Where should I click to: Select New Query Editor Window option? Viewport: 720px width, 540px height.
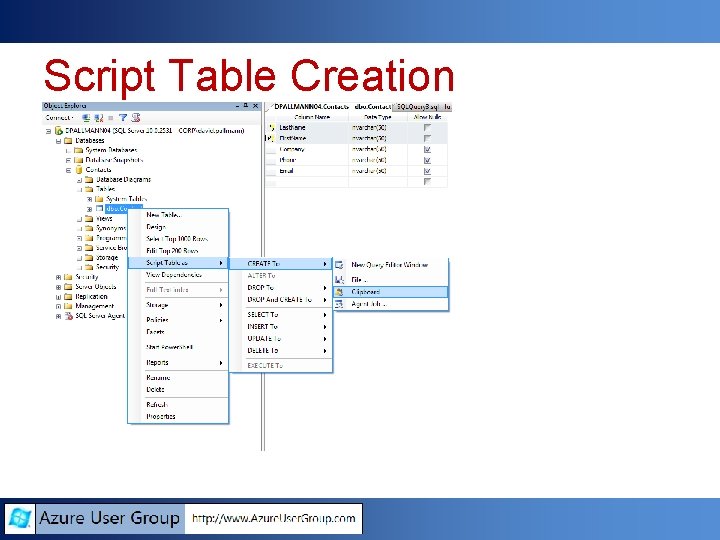390,265
